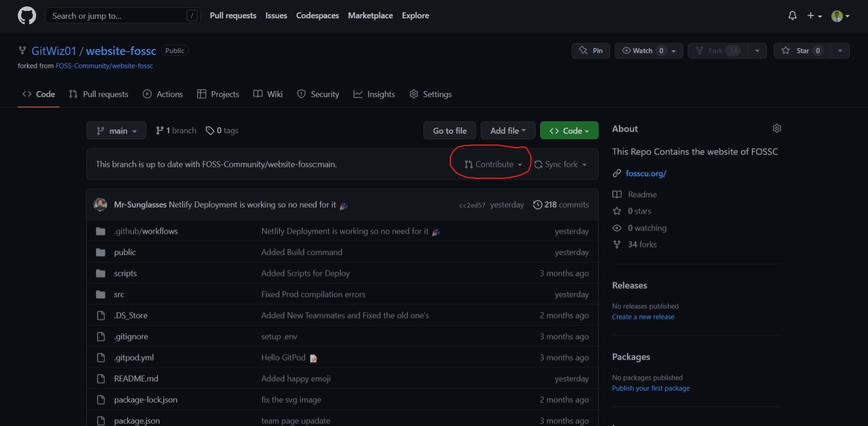Star the website-fossc repository
The height and width of the screenshot is (426, 868).
tap(802, 50)
